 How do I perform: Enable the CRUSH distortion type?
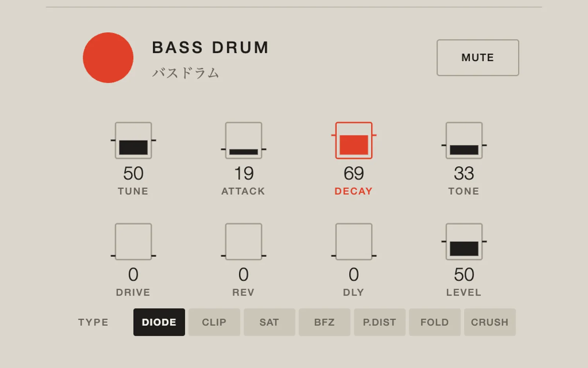click(490, 322)
